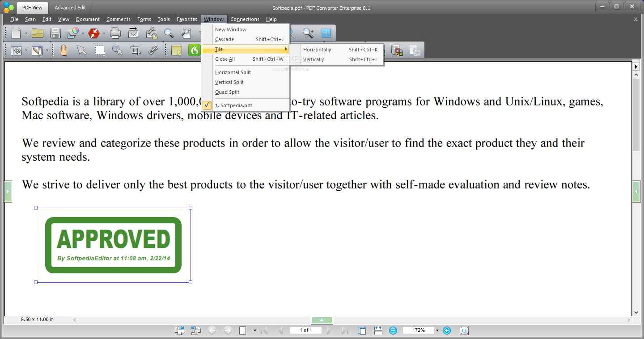Toggle the checked 1. Softpedia.pdf window entry

pyautogui.click(x=246, y=105)
